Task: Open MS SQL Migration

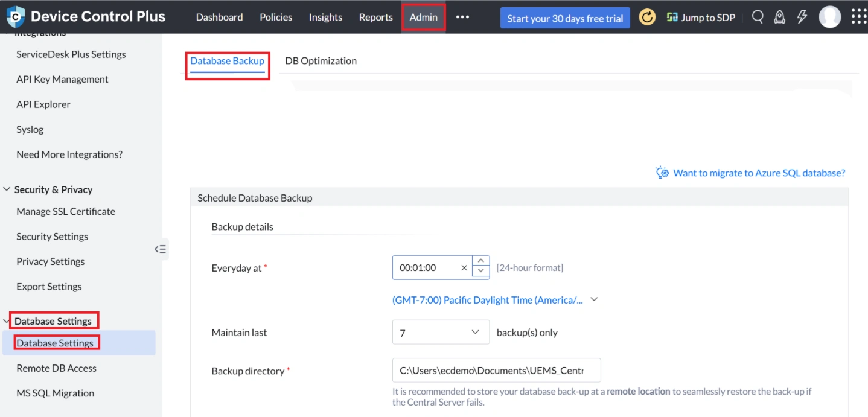Action: 56,393
